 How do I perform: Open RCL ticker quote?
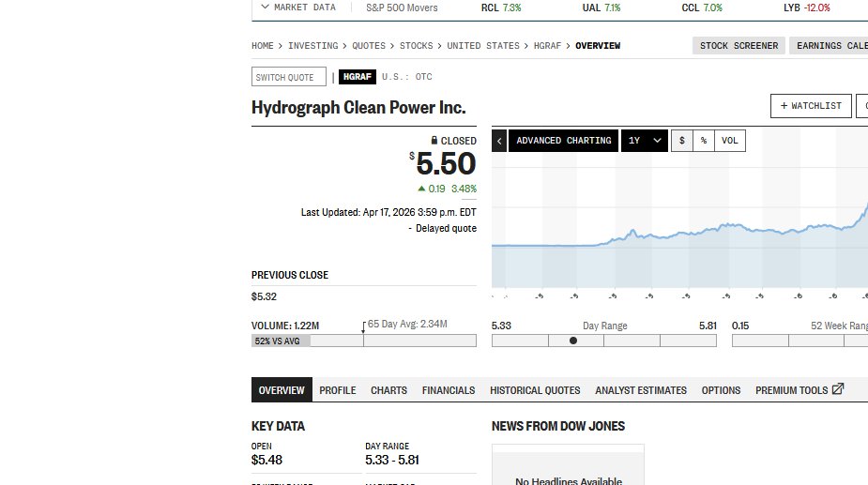(501, 8)
